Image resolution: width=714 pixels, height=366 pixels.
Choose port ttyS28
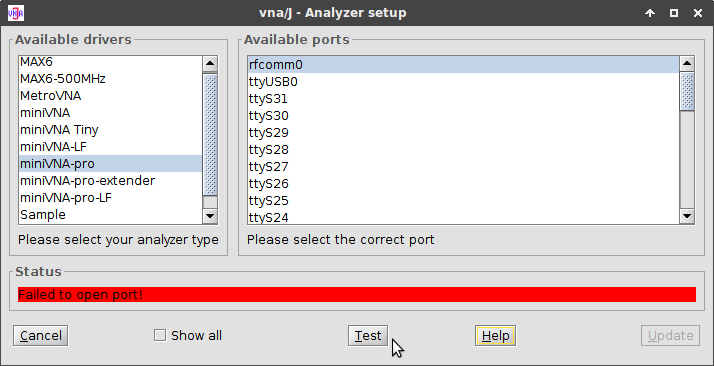[x=464, y=150]
